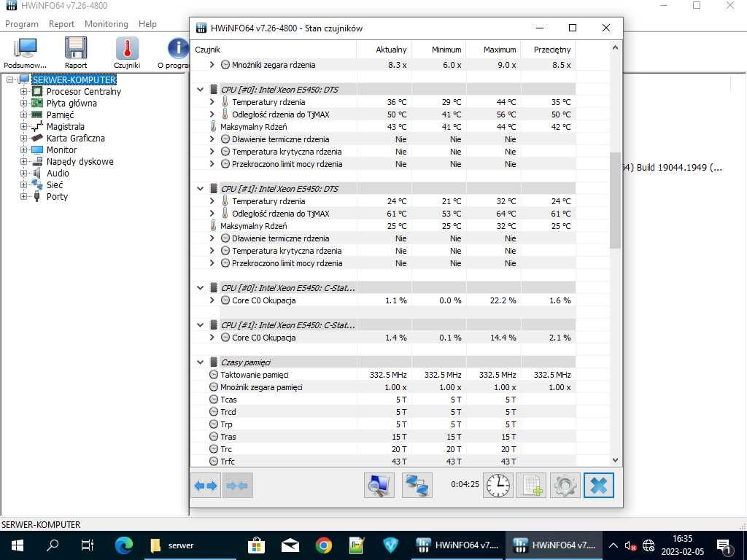The width and height of the screenshot is (747, 560).
Task: Click the scroll up arrow in sensor list
Action: coord(615,47)
